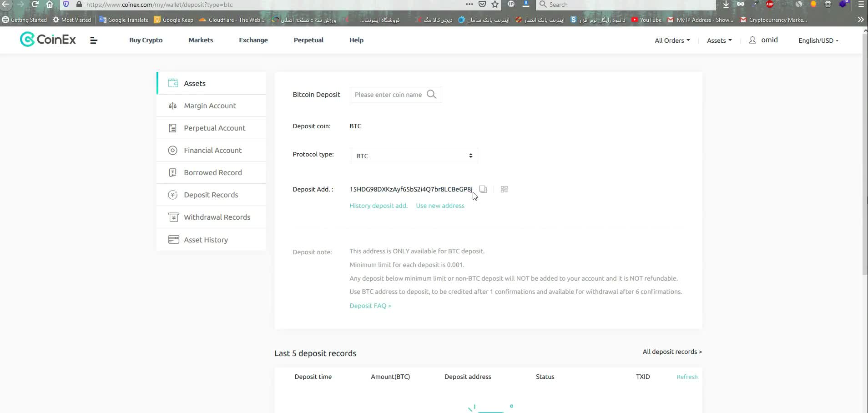Viewport: 868px width, 413px height.
Task: Click the Use new address link
Action: point(440,206)
